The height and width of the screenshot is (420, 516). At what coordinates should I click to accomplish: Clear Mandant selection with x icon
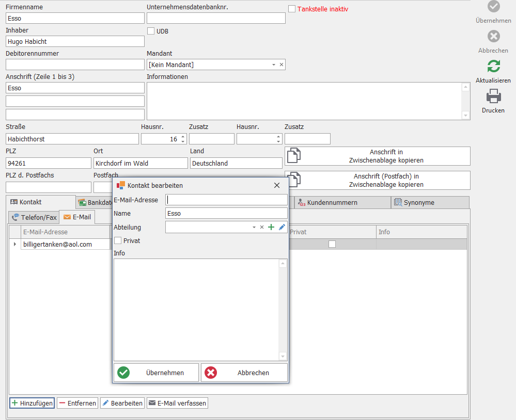point(282,64)
